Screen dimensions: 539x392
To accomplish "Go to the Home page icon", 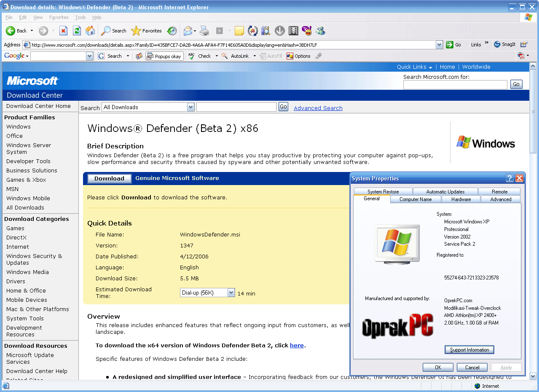I will [x=90, y=31].
